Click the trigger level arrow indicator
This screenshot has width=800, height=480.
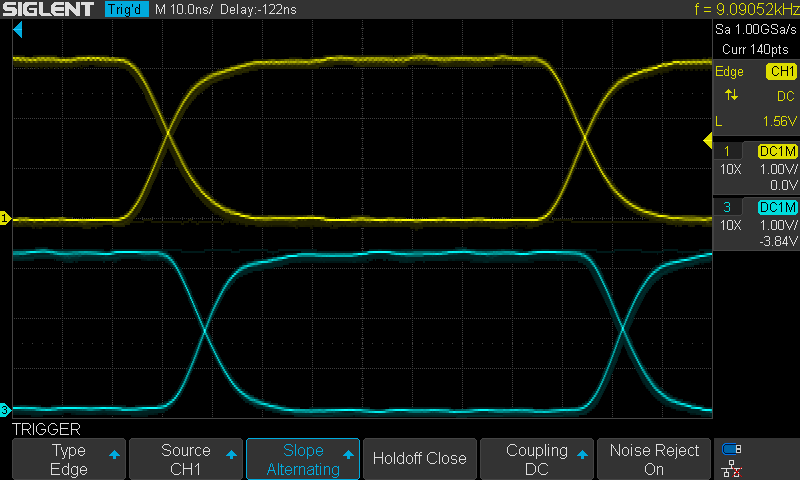[x=708, y=140]
